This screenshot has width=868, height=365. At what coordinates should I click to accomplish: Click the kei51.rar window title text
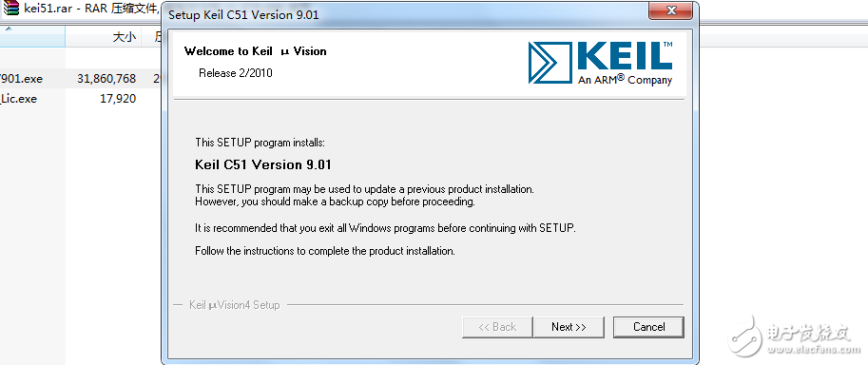92,10
